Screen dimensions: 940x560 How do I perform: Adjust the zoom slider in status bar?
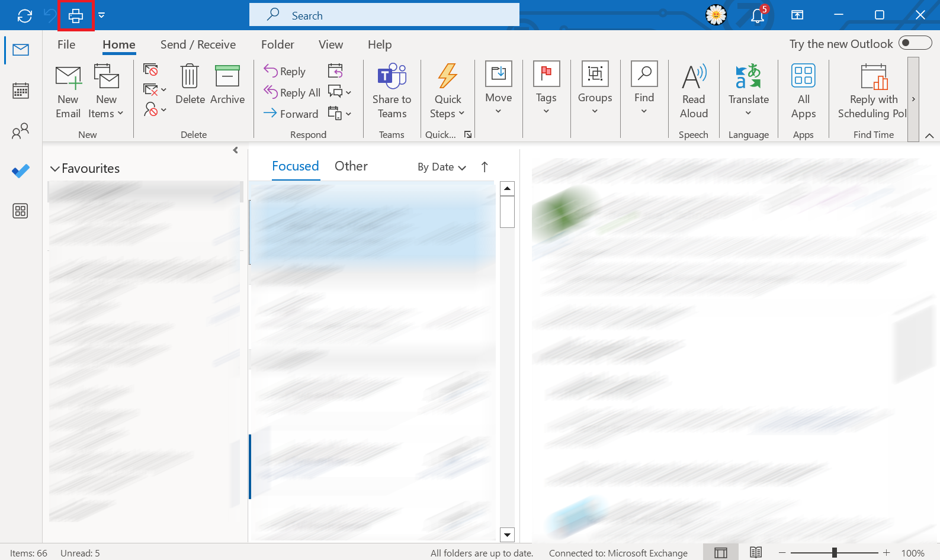click(x=834, y=552)
